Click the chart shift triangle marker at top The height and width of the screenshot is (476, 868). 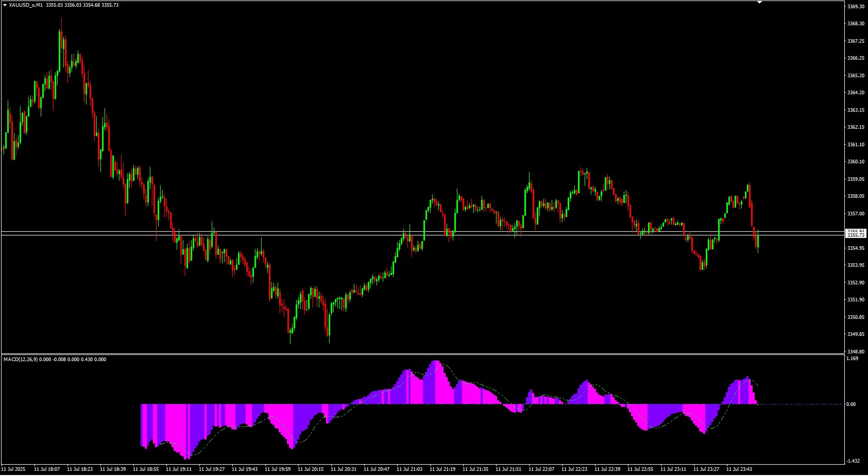759,3
